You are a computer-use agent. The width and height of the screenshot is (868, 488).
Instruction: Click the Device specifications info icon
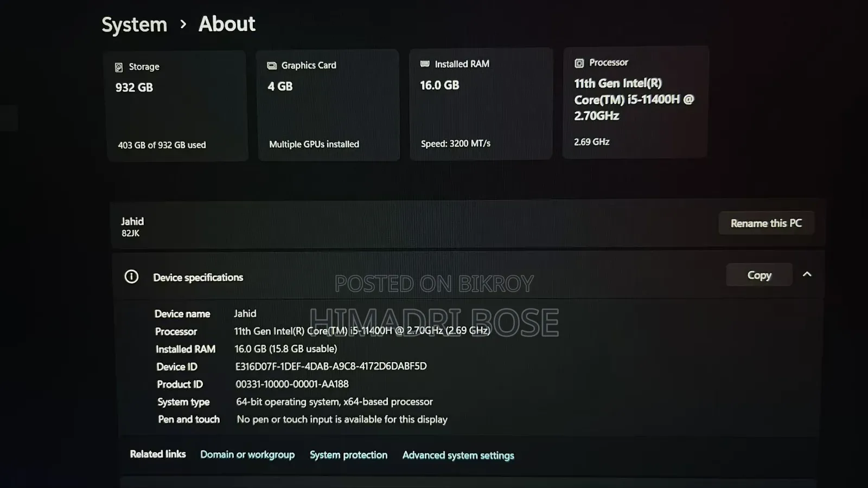coord(131,277)
